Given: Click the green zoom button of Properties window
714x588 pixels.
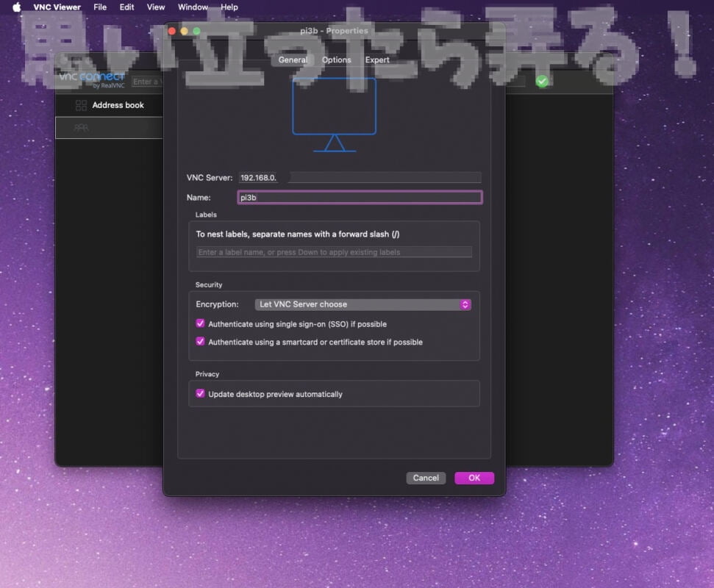Looking at the screenshot, I should (196, 31).
